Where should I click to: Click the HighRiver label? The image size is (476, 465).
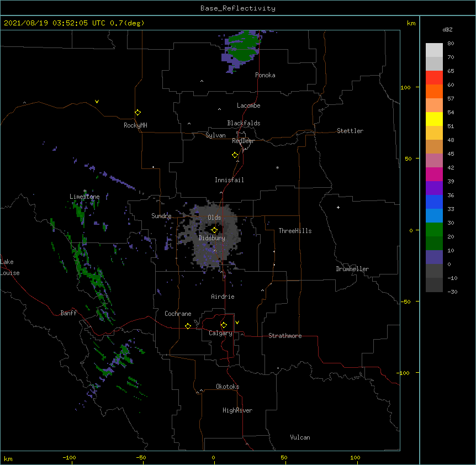[237, 410]
